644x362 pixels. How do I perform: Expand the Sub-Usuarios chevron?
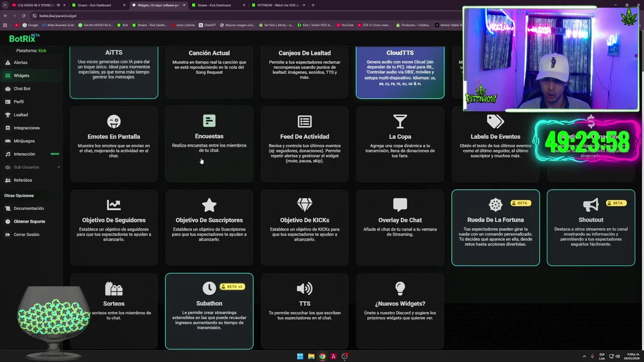point(59,167)
